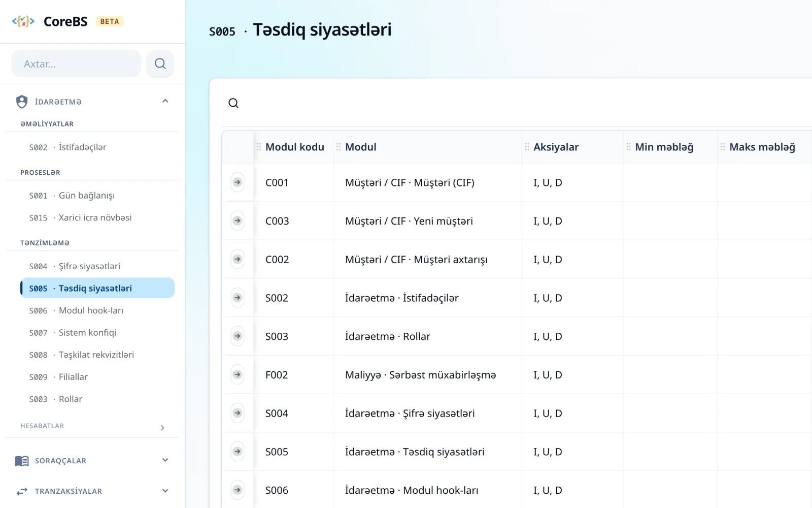Screen dimensions: 812x508
Task: Open S006 Modul hook-ları in sidebar
Action: point(97,310)
